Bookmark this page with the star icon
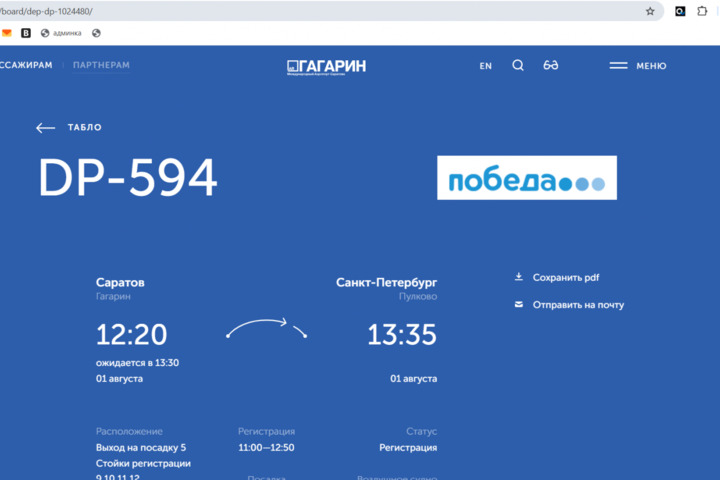 [650, 11]
